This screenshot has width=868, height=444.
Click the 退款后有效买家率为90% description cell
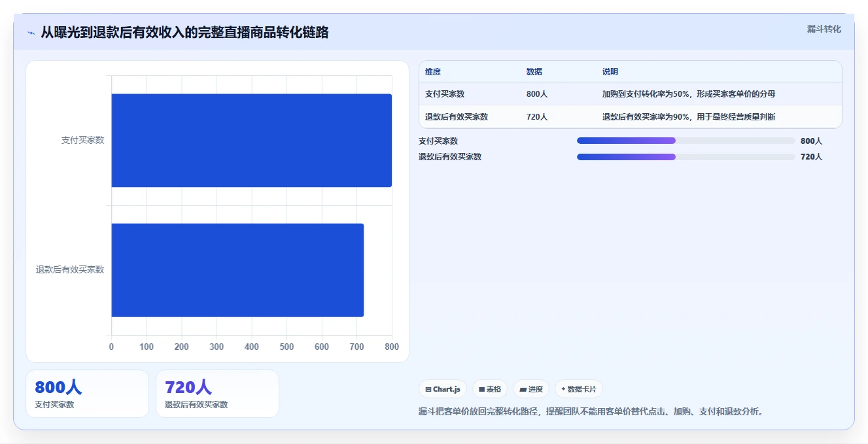[689, 117]
